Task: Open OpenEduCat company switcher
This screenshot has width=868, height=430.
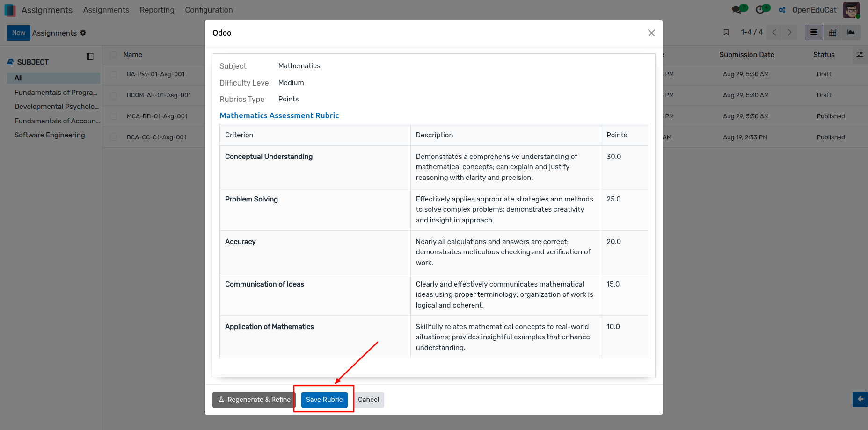Action: tap(808, 10)
